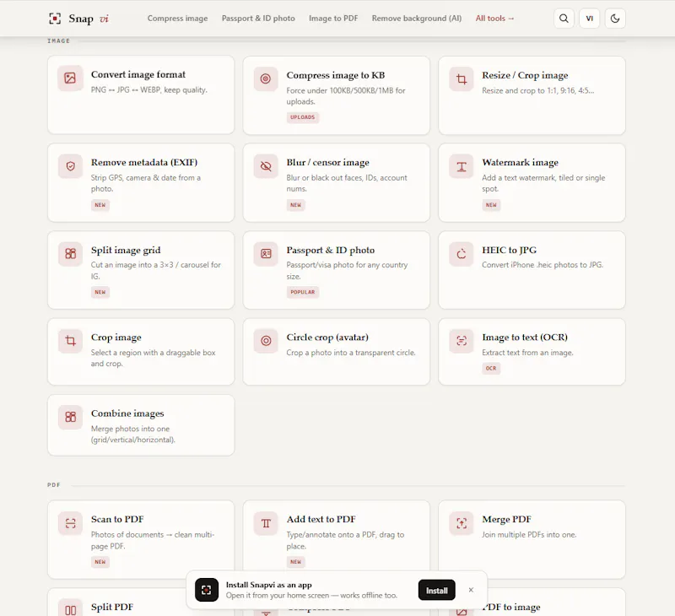Open Watermark image title

click(x=520, y=162)
